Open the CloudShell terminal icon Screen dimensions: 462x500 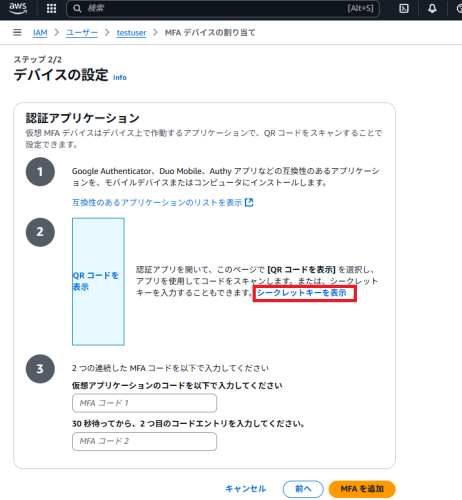[404, 8]
